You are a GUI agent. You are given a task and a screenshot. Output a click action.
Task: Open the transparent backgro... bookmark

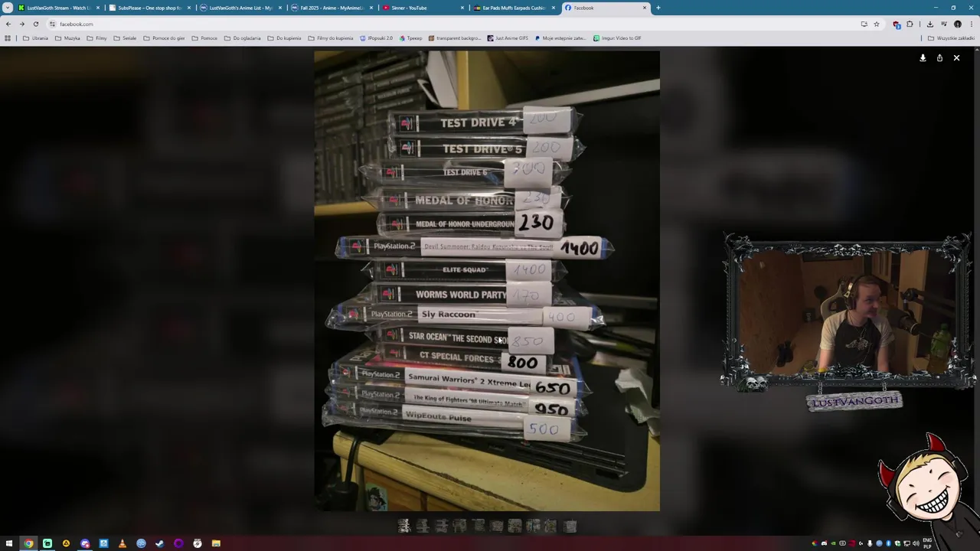click(455, 37)
